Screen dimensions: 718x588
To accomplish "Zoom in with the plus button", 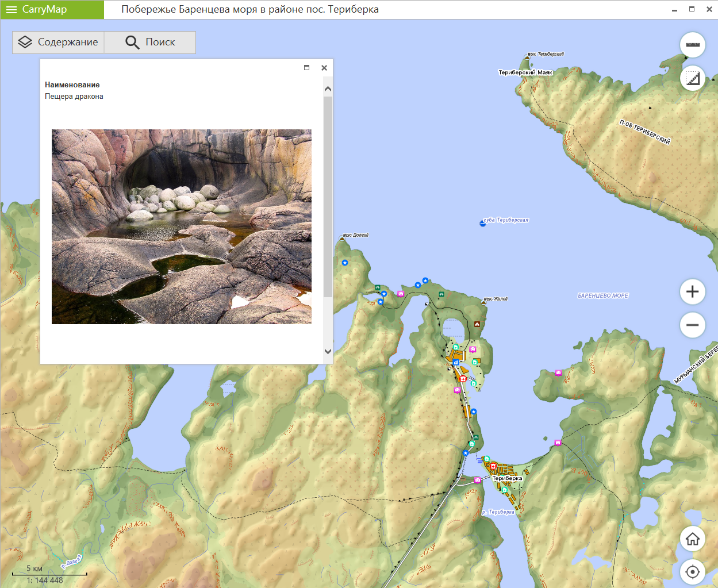I will coord(693,292).
